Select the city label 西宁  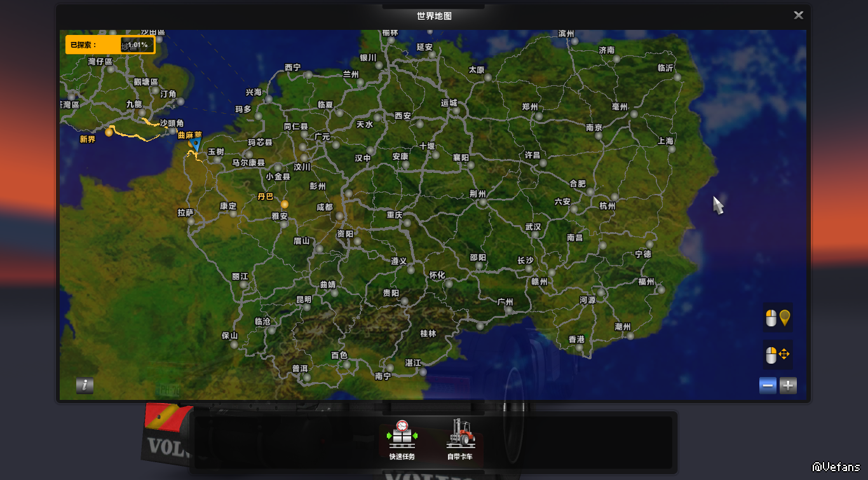[x=292, y=67]
